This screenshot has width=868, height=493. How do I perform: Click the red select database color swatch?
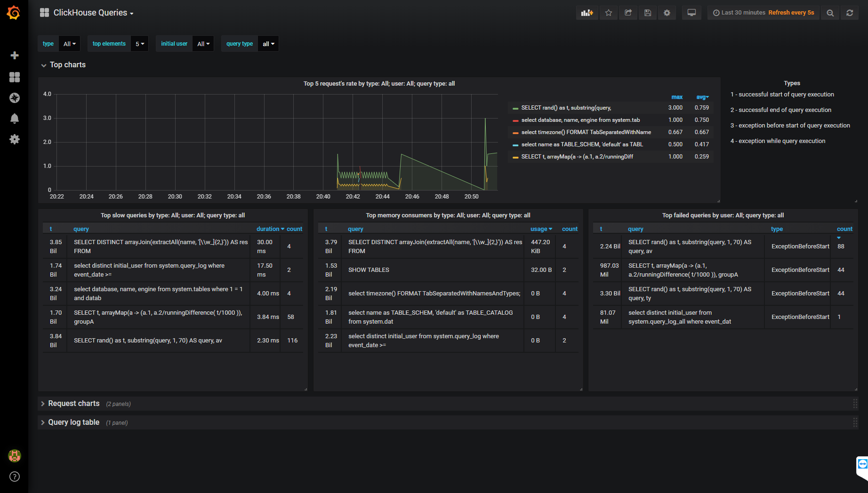pos(515,120)
